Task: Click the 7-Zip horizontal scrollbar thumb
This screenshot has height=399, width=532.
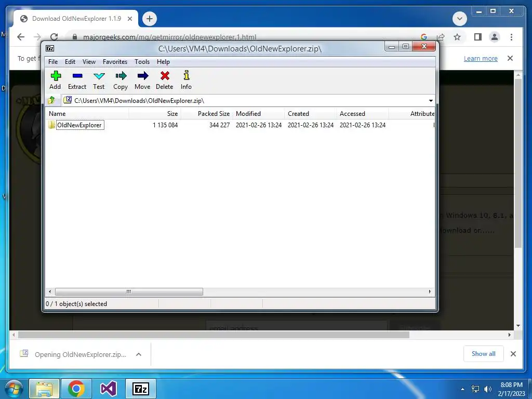Action: click(x=129, y=291)
